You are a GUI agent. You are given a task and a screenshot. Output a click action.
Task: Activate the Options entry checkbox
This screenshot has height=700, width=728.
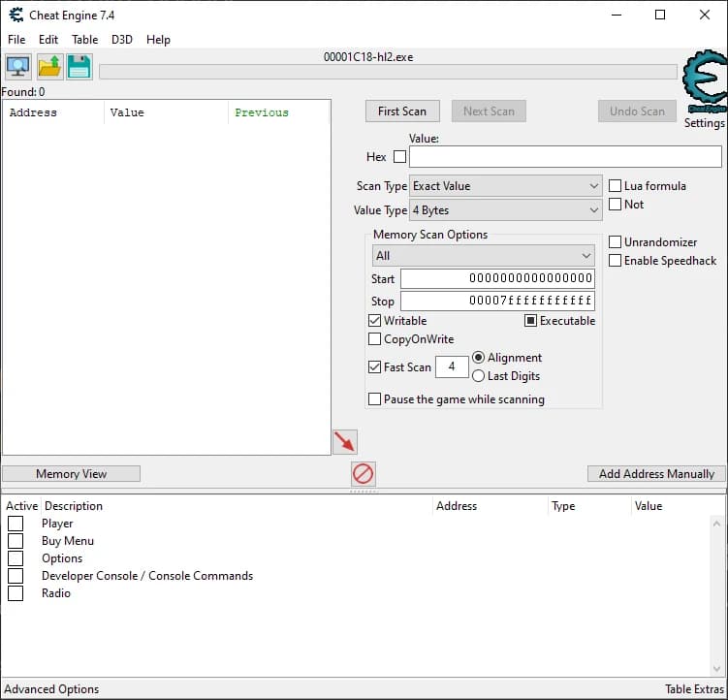[16, 558]
